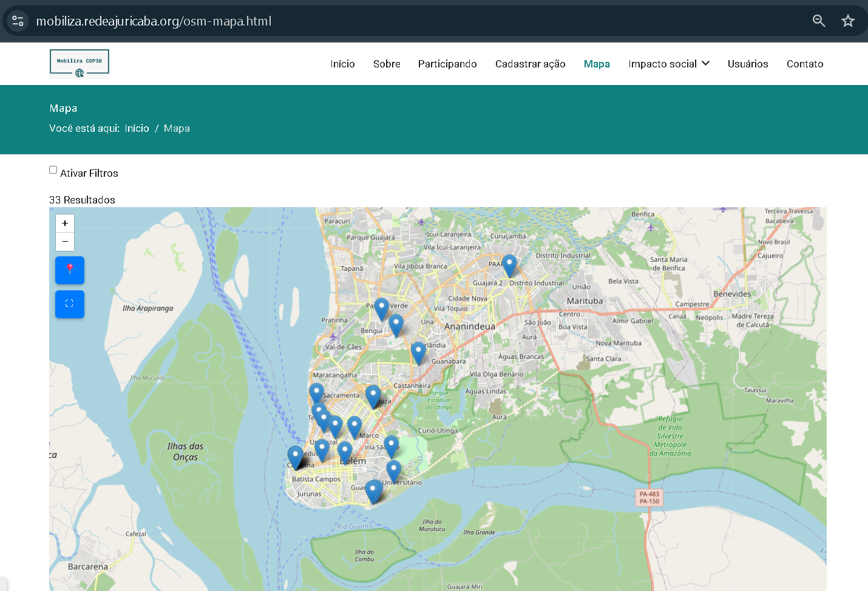Image resolution: width=868 pixels, height=591 pixels.
Task: Select the map marker near Distrito Industrial
Action: [x=509, y=266]
